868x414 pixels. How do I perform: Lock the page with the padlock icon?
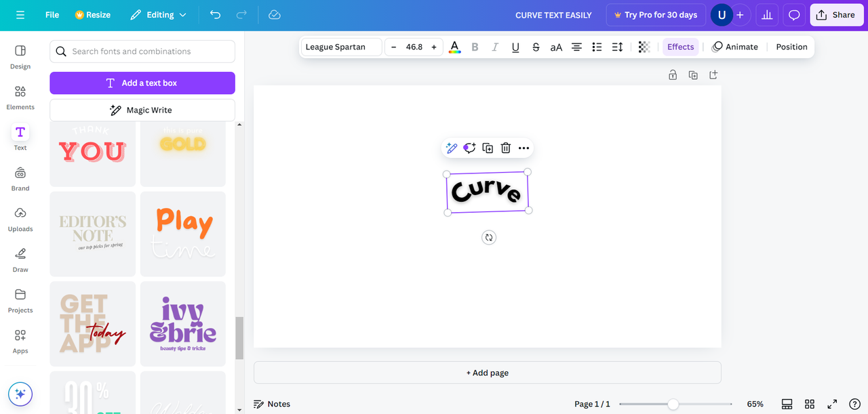(673, 75)
